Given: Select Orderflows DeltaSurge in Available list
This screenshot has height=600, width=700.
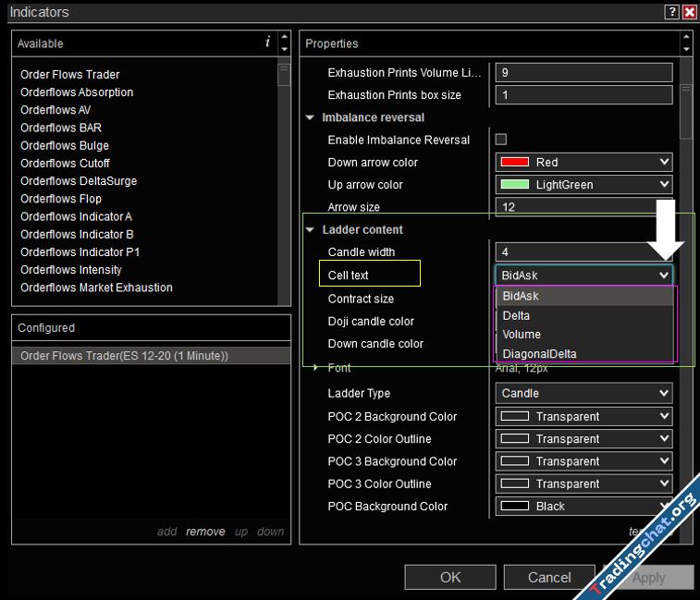Looking at the screenshot, I should point(79,181).
